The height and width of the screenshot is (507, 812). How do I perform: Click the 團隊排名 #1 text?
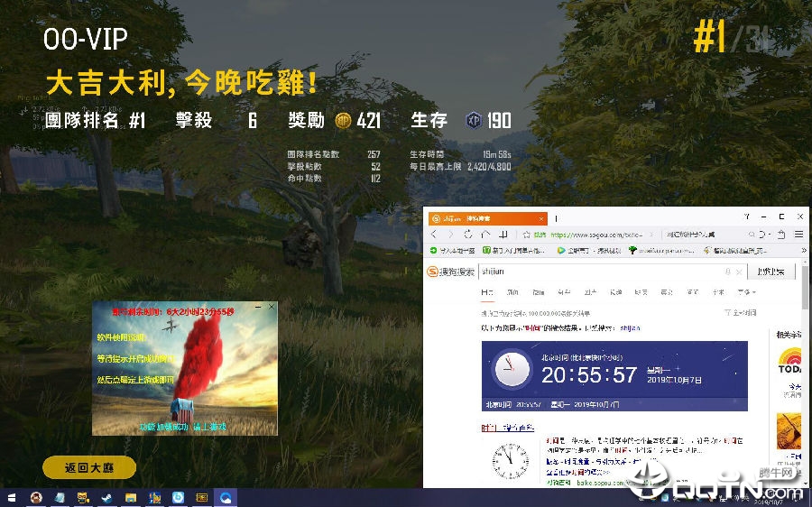pos(95,121)
